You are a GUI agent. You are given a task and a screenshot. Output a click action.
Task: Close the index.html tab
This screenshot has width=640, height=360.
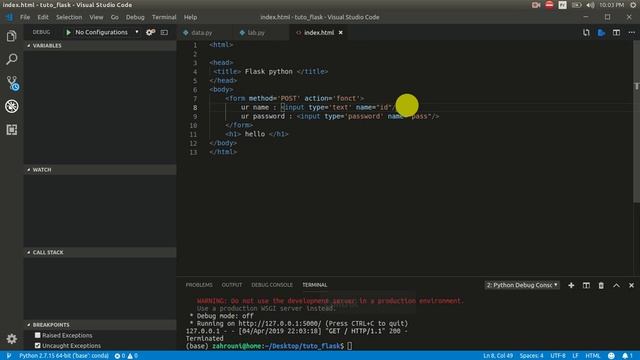pyautogui.click(x=340, y=32)
